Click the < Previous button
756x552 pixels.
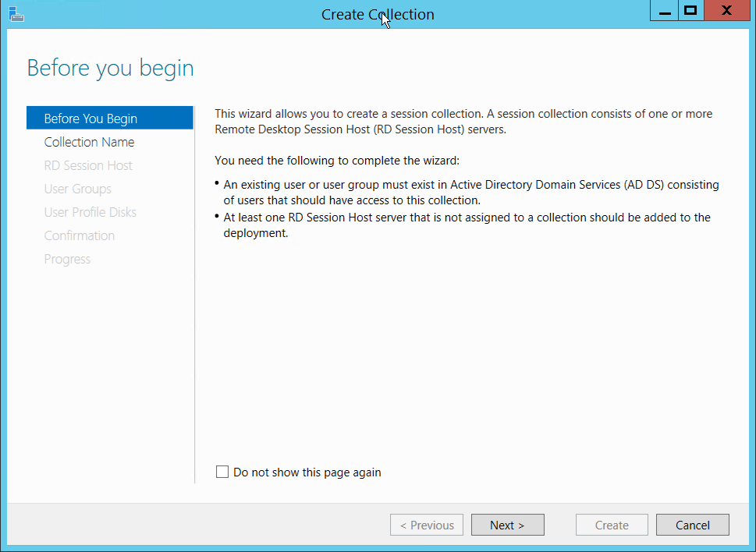tap(427, 525)
